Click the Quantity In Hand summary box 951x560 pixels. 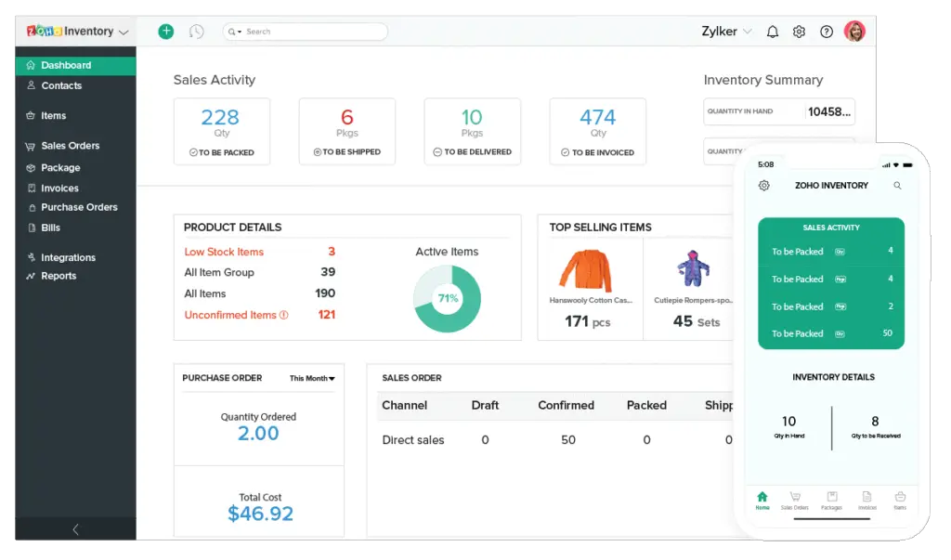click(779, 111)
